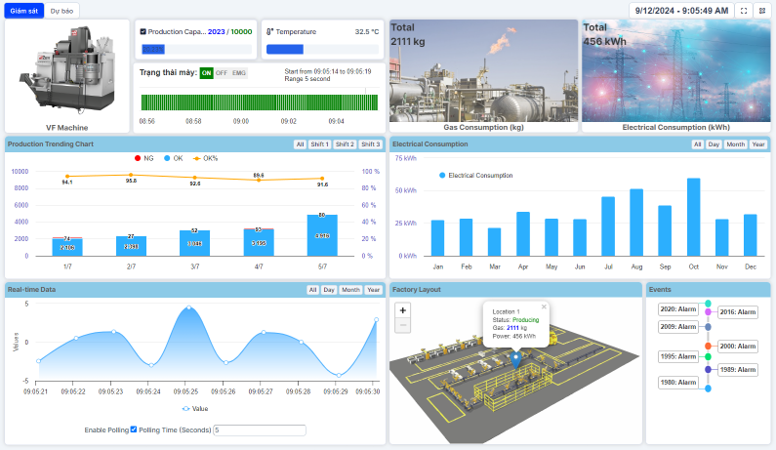776x450 pixels.
Task: Zoom in on the factory layout map
Action: (402, 310)
